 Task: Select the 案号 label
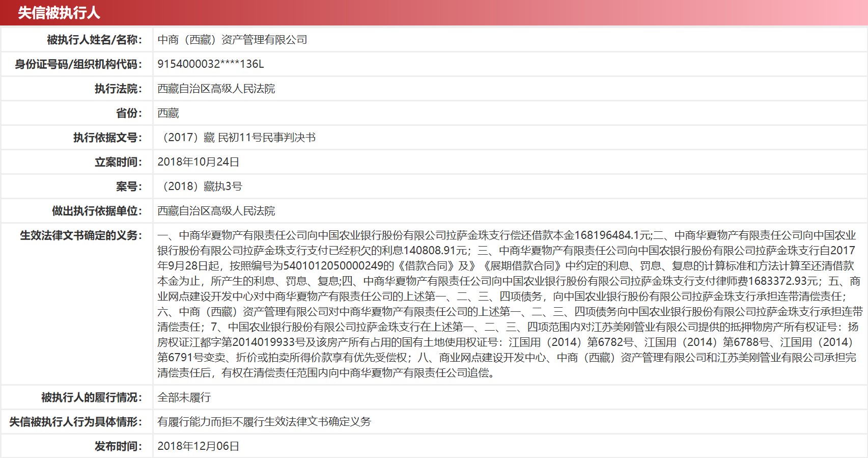129,186
